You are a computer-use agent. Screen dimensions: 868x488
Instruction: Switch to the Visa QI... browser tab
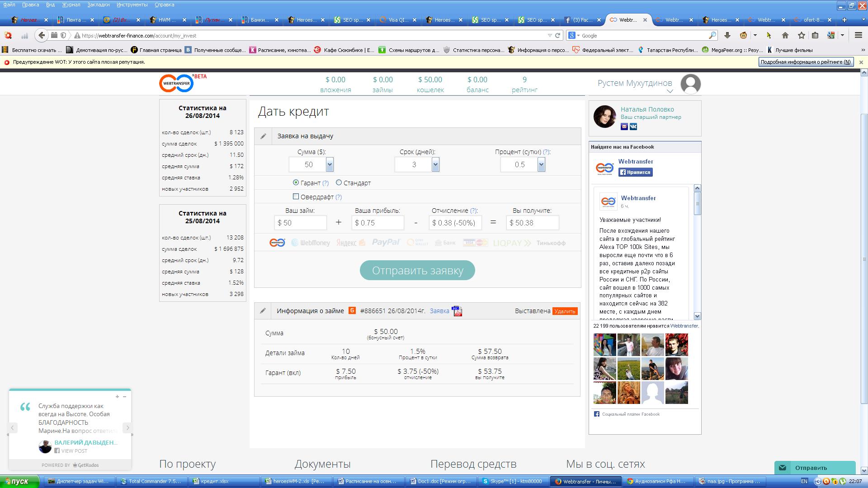pyautogui.click(x=398, y=20)
